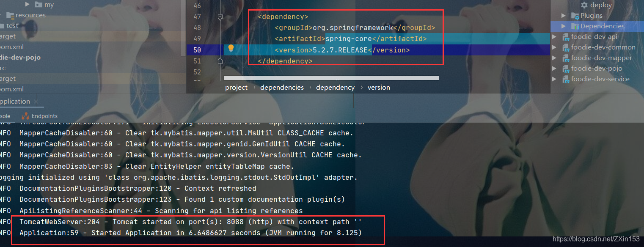The width and height of the screenshot is (644, 247).
Task: Close the Application run tab
Action: point(36,102)
